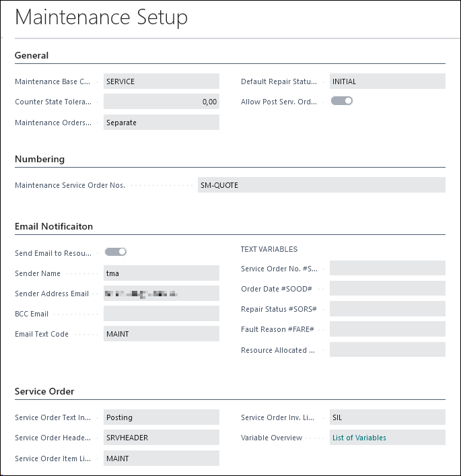Click the Variable Overview label
Viewport: 461px width, 476px height.
271,438
